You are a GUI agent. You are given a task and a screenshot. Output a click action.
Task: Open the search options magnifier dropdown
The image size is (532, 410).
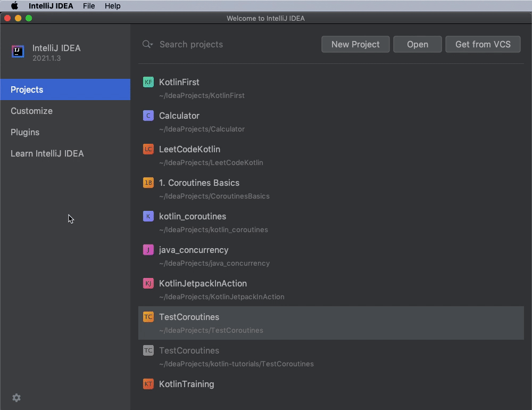147,44
